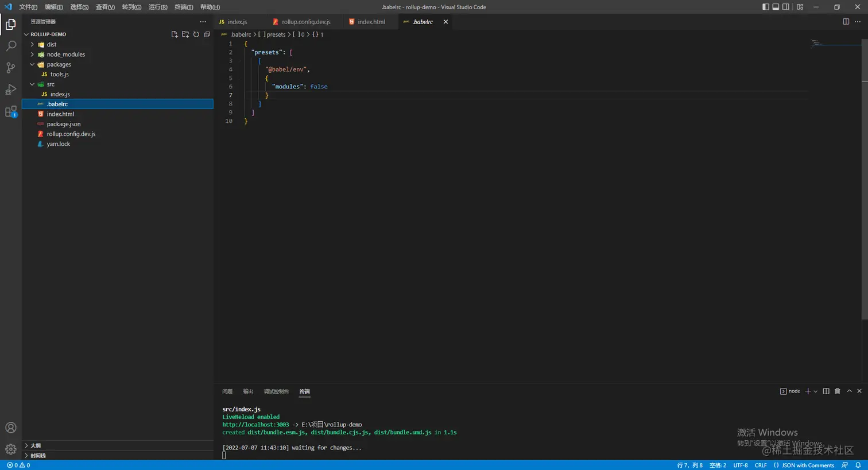Image resolution: width=868 pixels, height=470 pixels.
Task: Open the 编辑 (Edit) menu
Action: point(54,7)
